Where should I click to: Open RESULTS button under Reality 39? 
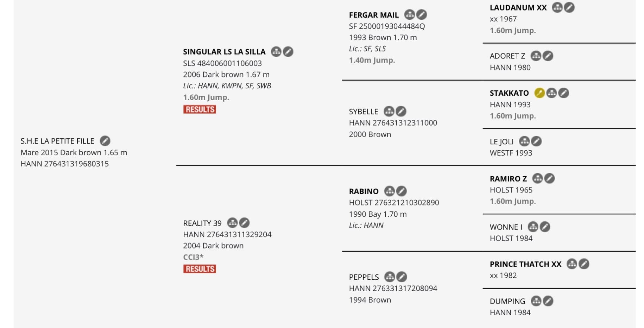[x=200, y=269]
